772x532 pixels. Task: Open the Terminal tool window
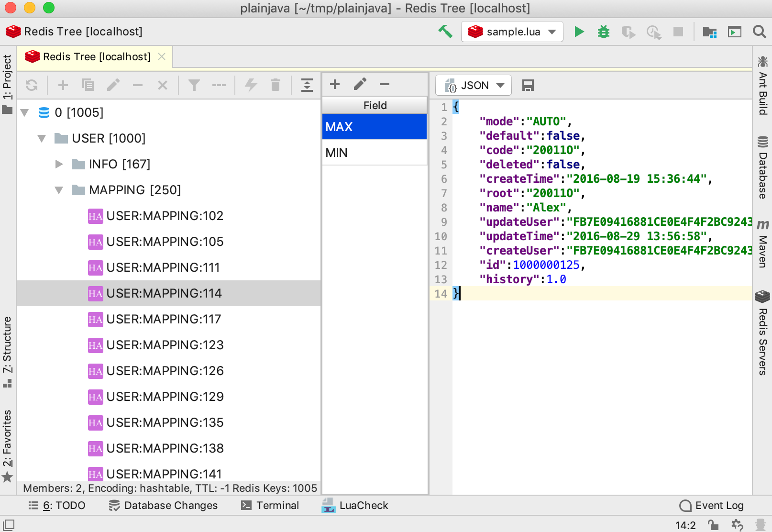(x=270, y=505)
